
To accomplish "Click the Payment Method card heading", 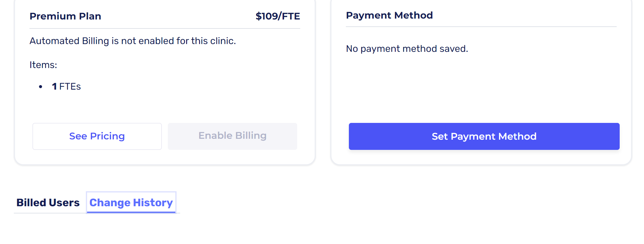I will point(389,15).
